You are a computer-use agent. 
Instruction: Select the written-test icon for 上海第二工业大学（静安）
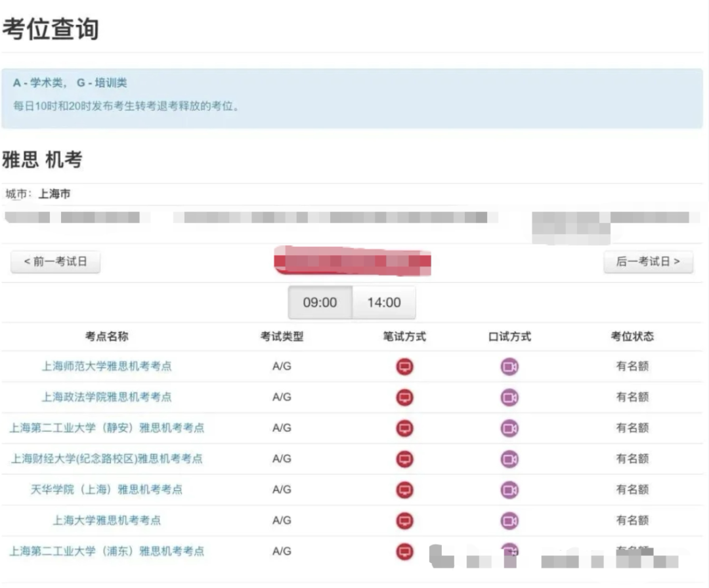coord(405,428)
